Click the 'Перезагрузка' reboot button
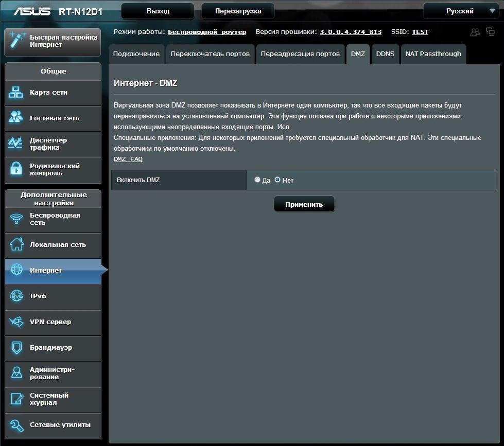Screen dimensions: 504x446 (238, 11)
